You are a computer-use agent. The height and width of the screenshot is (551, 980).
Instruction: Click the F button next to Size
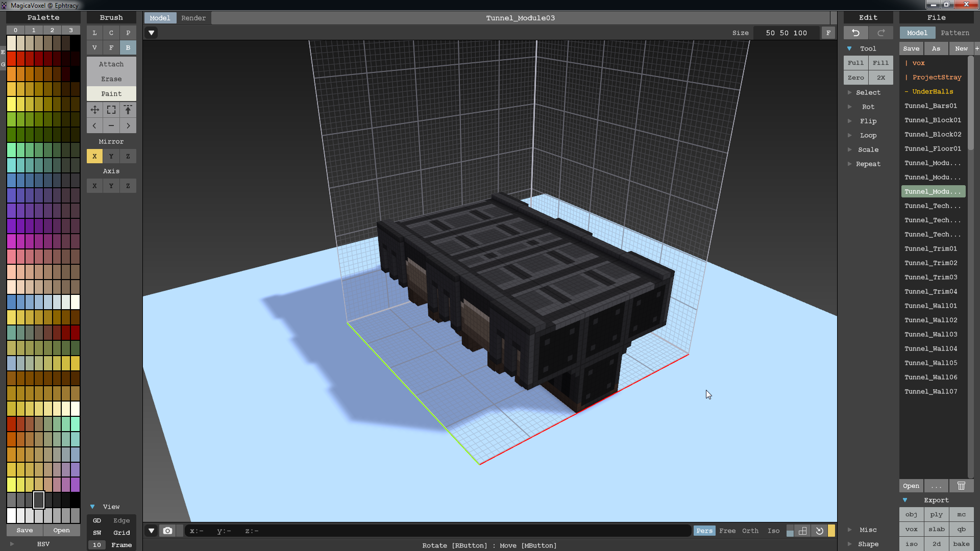(828, 33)
